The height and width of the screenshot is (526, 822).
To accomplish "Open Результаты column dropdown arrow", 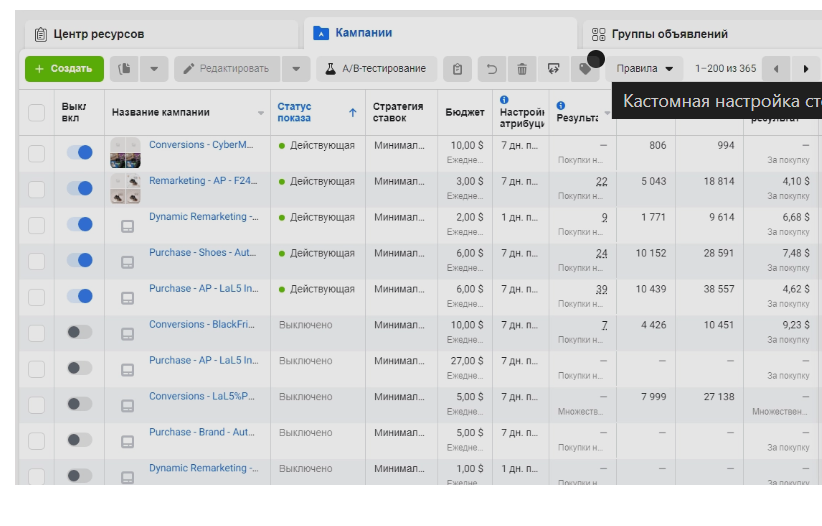I will tap(607, 113).
